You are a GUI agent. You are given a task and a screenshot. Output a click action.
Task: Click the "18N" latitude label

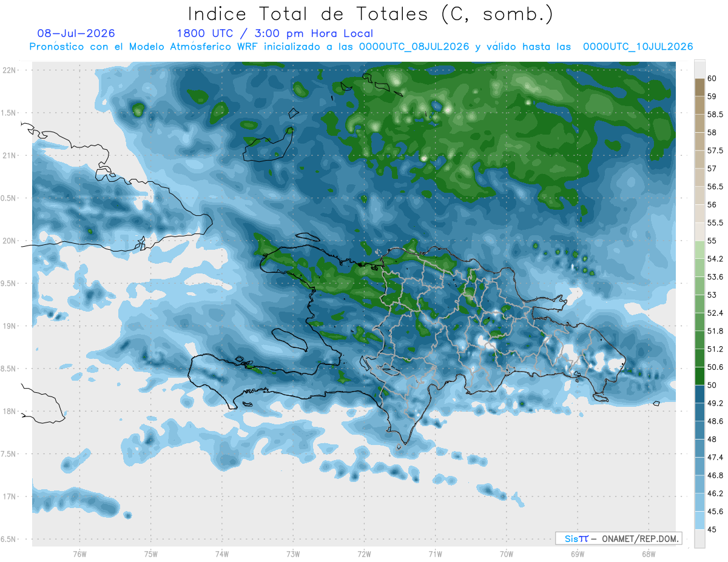pos(9,411)
